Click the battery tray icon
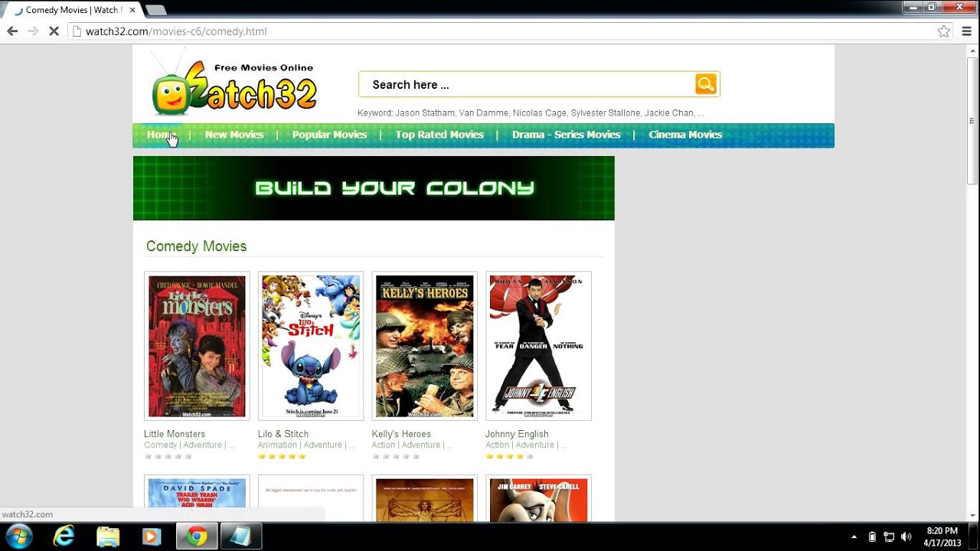 872,537
